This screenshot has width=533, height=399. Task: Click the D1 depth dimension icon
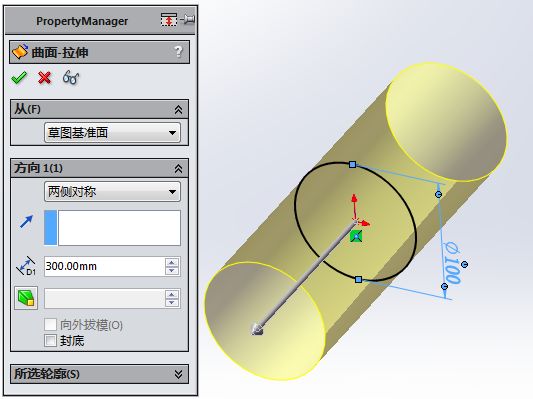(26, 266)
